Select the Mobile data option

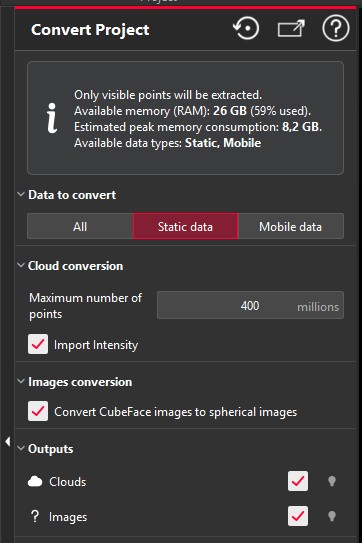[291, 226]
